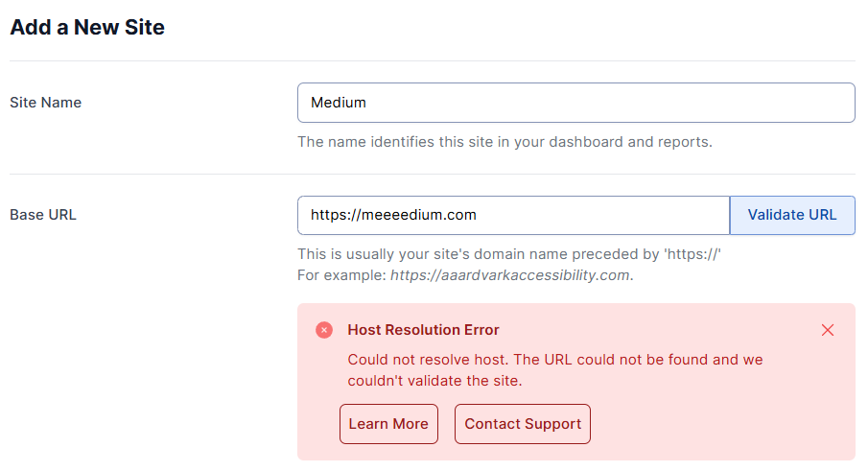Click the 'Site Name' field label
Viewport: 868px width, 471px height.
[x=45, y=103]
